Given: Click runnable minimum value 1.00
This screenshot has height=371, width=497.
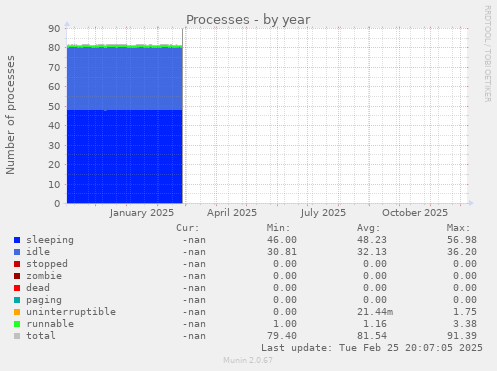Looking at the screenshot, I should 285,324.
